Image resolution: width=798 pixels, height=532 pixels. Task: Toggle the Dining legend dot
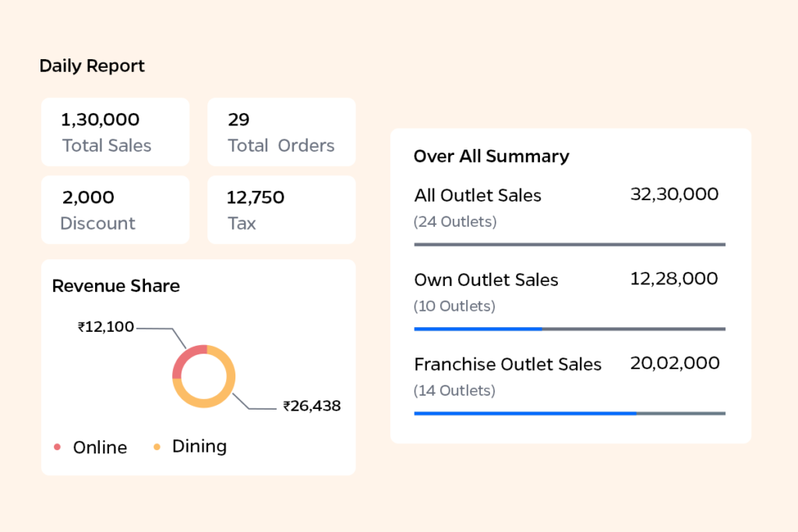click(x=157, y=447)
